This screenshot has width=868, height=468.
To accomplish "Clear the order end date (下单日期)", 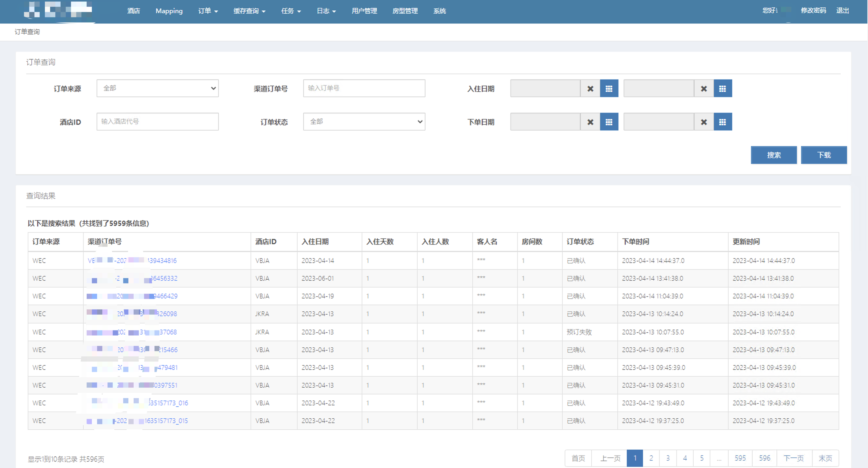I will pos(704,122).
